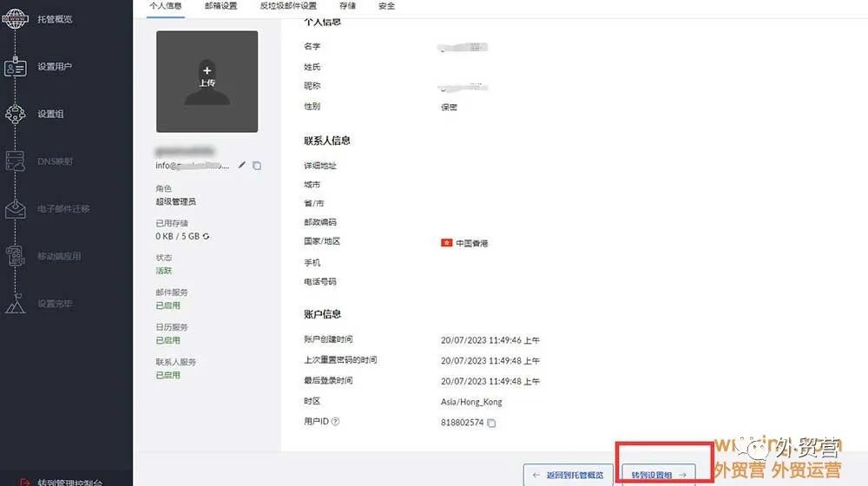Open 托管概览 globe icon in sidebar
The height and width of the screenshot is (486, 868).
[15, 19]
